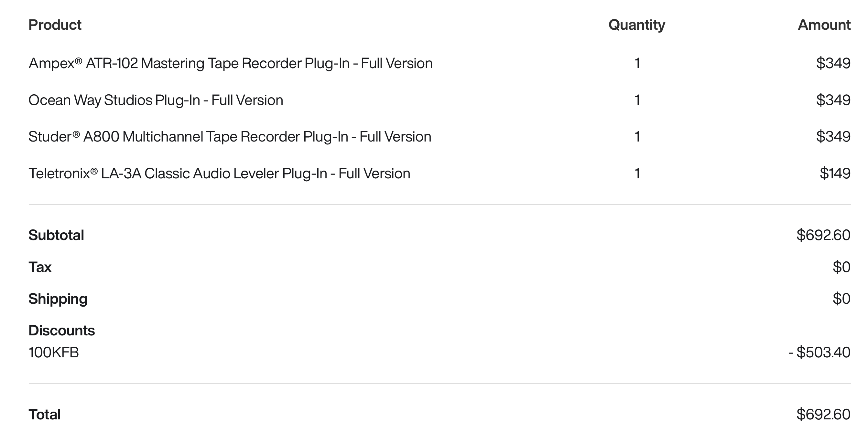Click the Subtotal label
This screenshot has height=442, width=868.
(x=56, y=235)
